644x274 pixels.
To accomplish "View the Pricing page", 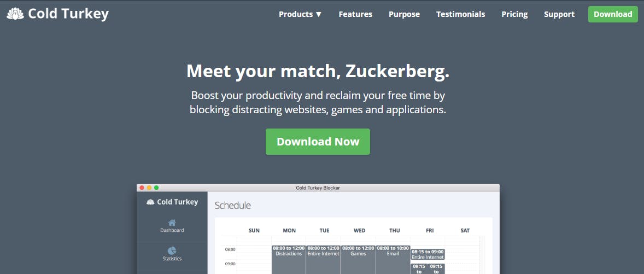I will click(x=514, y=14).
